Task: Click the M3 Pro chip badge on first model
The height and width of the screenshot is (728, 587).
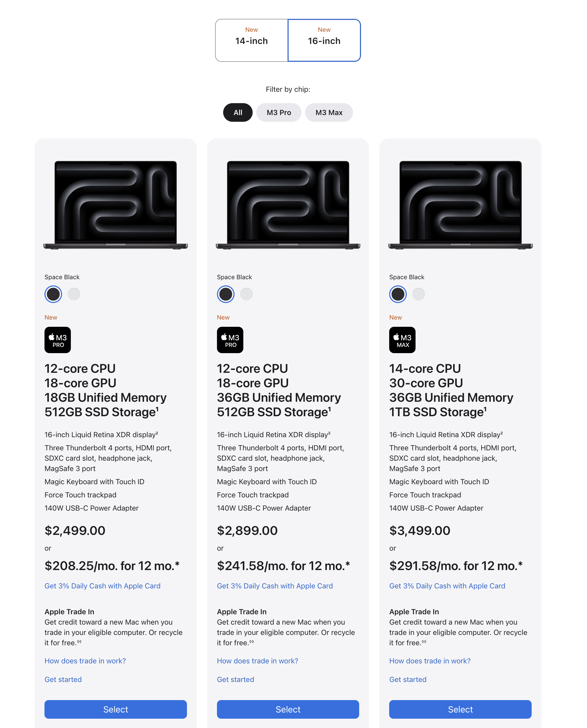Action: 57,340
